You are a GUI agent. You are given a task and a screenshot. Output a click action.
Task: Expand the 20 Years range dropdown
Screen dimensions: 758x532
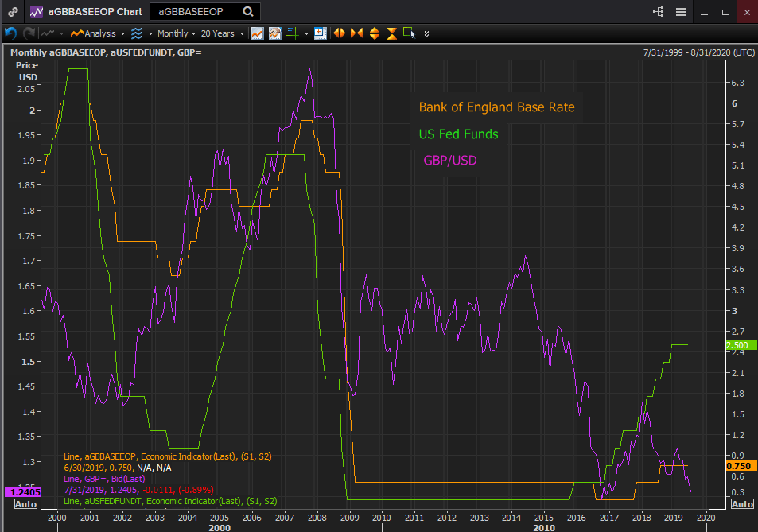coord(222,33)
